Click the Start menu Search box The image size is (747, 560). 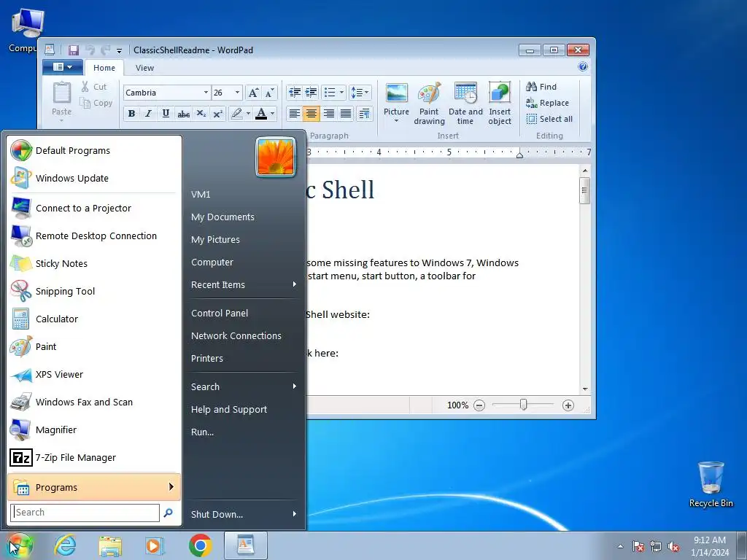[85, 513]
